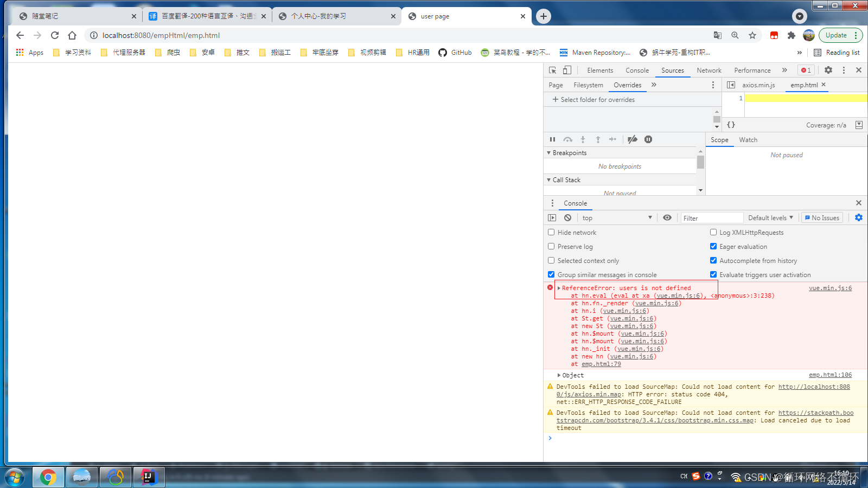Select the inspect element cursor icon
Image resolution: width=868 pixels, height=488 pixels.
(x=551, y=70)
